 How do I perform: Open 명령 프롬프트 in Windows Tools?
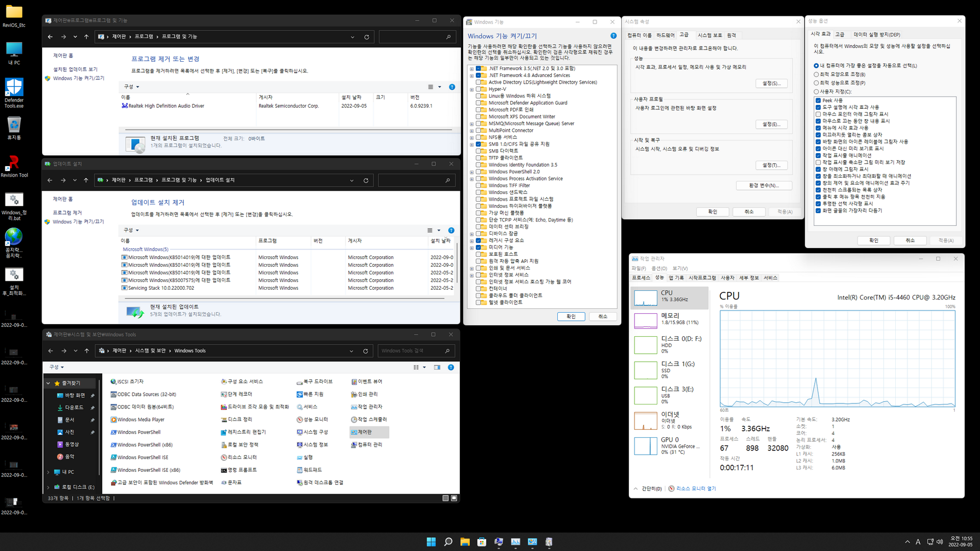coord(238,470)
